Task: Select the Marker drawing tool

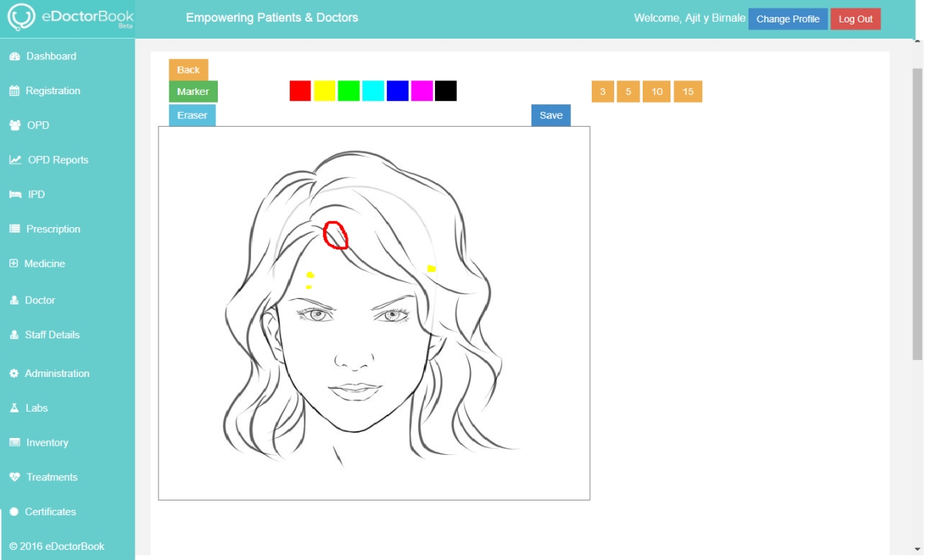Action: [x=193, y=92]
